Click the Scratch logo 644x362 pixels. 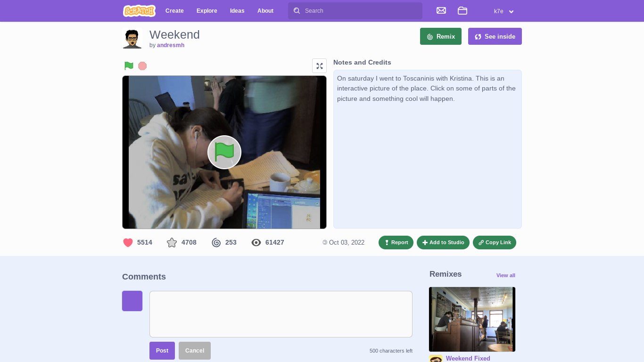pos(139,10)
